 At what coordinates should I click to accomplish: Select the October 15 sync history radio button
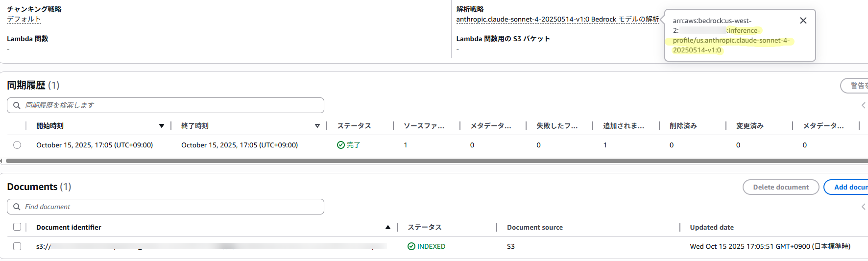17,145
